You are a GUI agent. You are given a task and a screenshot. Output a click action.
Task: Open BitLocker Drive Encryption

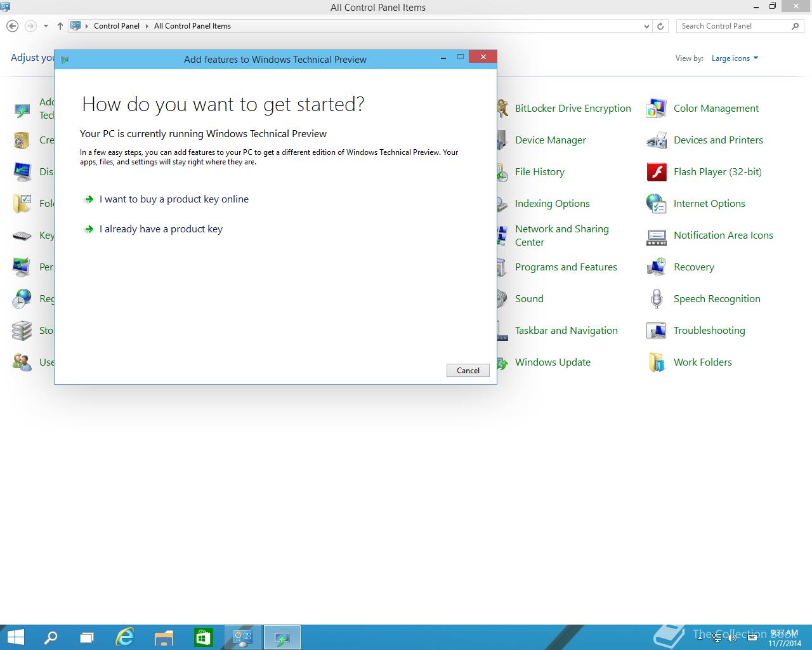pyautogui.click(x=573, y=109)
